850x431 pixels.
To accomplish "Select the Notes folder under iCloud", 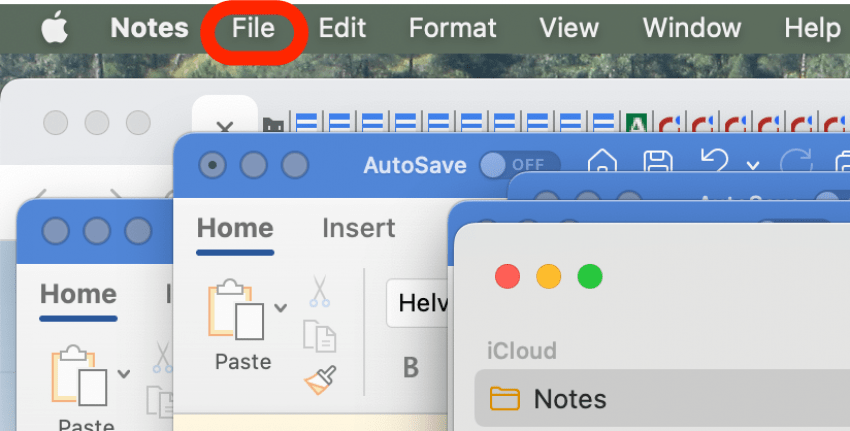I will point(570,399).
